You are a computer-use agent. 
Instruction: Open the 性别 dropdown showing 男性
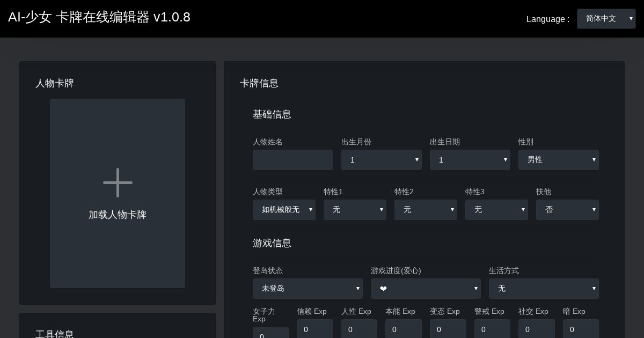[x=559, y=160]
